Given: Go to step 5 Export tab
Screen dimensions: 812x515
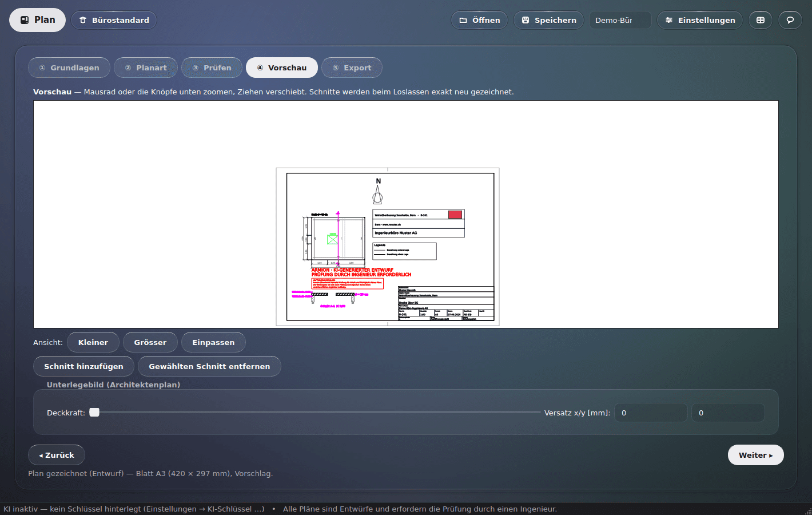Looking at the screenshot, I should (352, 68).
